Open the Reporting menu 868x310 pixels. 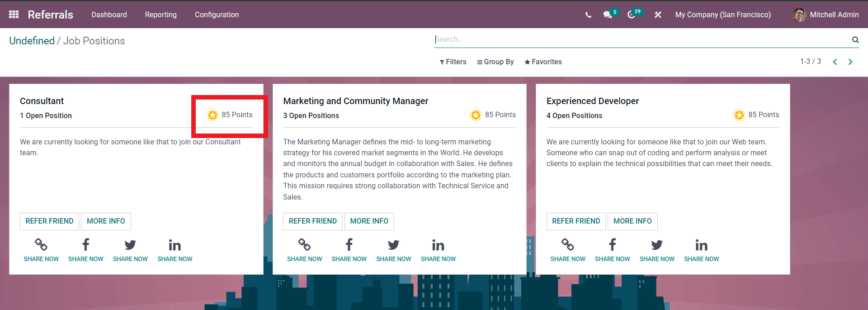click(x=161, y=14)
